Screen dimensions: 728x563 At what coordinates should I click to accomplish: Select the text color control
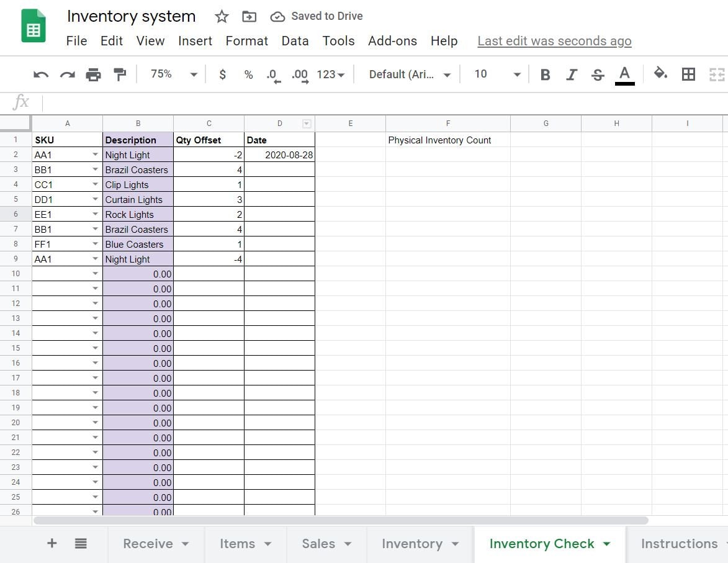(624, 74)
